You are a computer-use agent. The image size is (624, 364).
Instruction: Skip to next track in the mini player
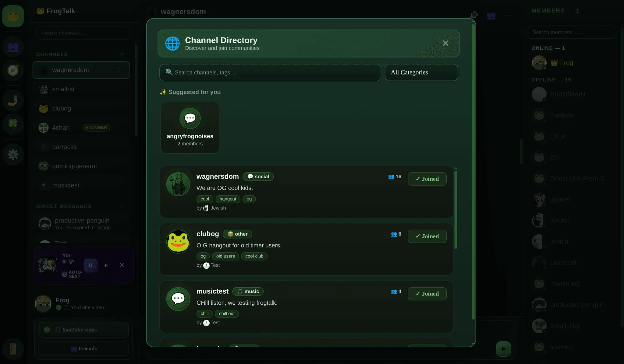tap(106, 265)
